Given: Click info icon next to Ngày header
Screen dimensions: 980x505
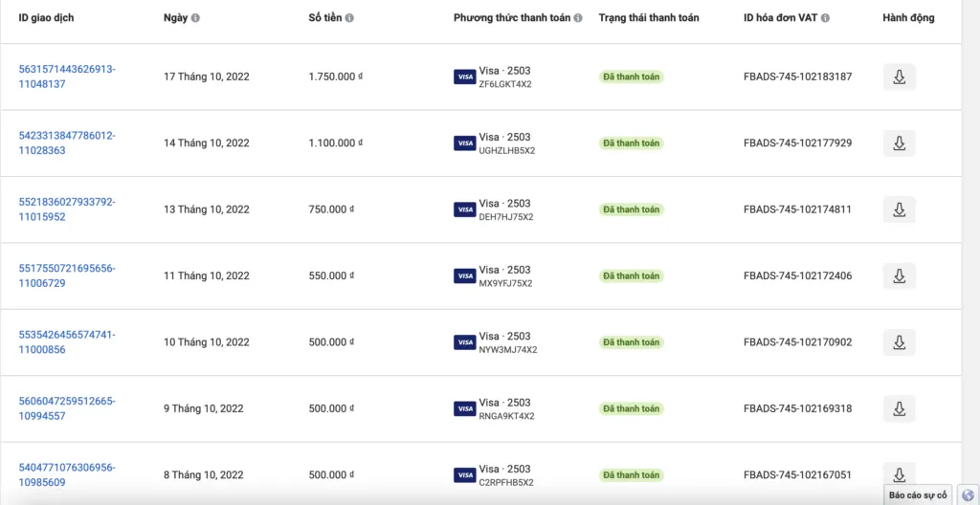Looking at the screenshot, I should [195, 18].
